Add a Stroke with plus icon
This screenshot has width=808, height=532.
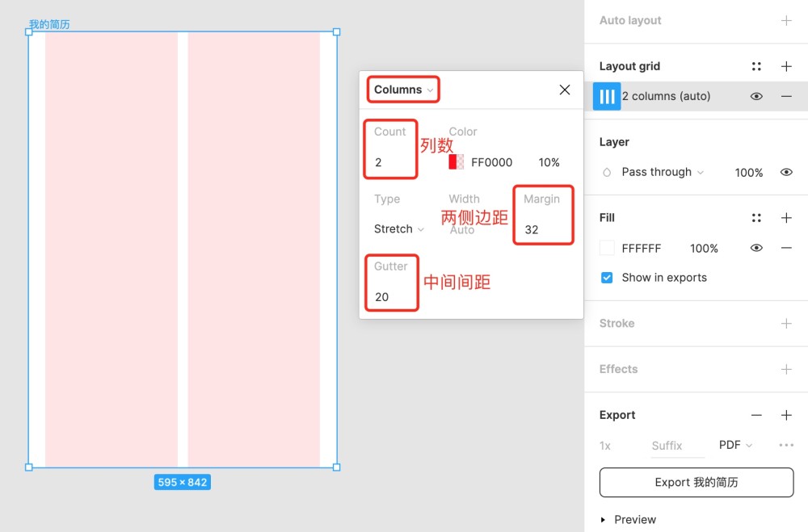(x=786, y=324)
